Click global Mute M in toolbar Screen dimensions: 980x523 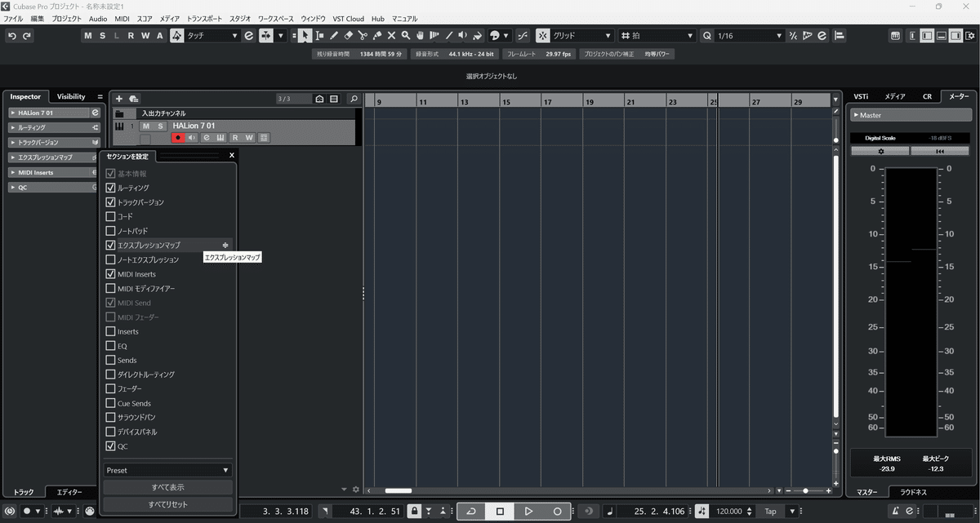87,36
